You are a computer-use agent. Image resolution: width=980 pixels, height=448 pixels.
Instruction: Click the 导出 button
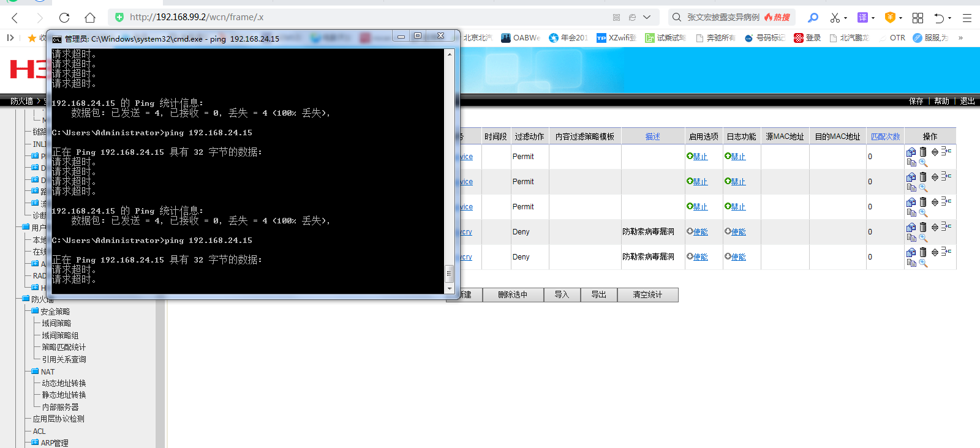tap(598, 295)
